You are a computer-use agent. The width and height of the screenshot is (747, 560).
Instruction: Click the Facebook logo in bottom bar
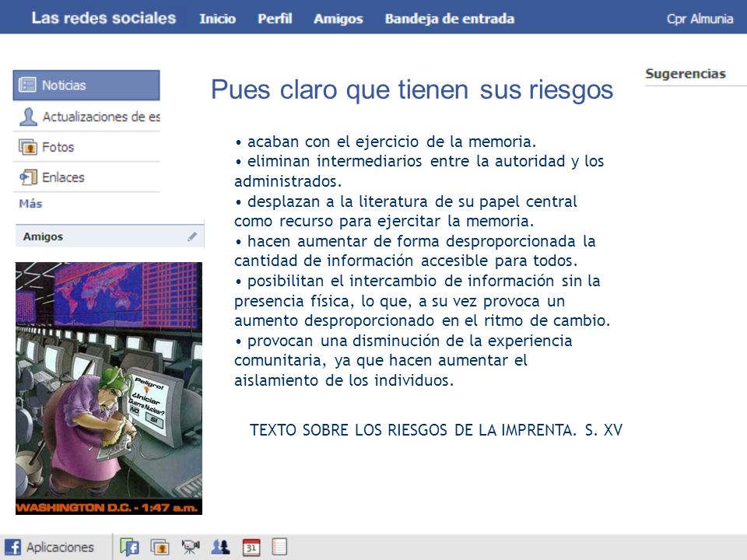point(12,547)
